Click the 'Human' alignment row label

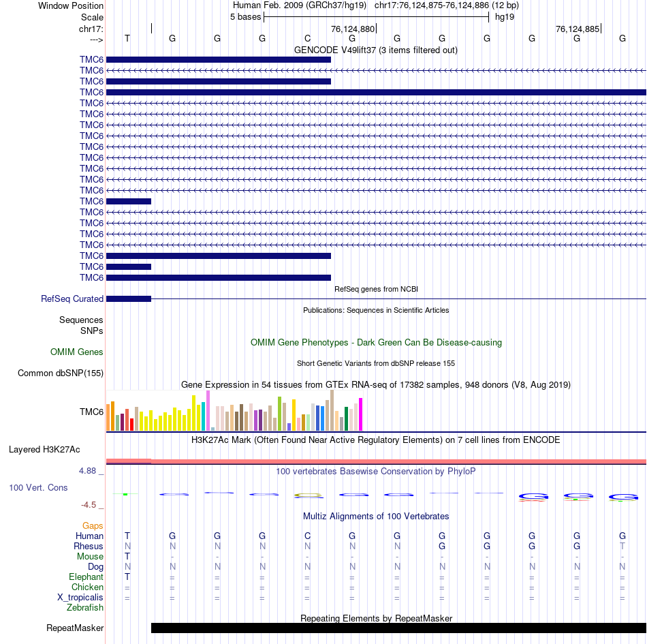89,536
